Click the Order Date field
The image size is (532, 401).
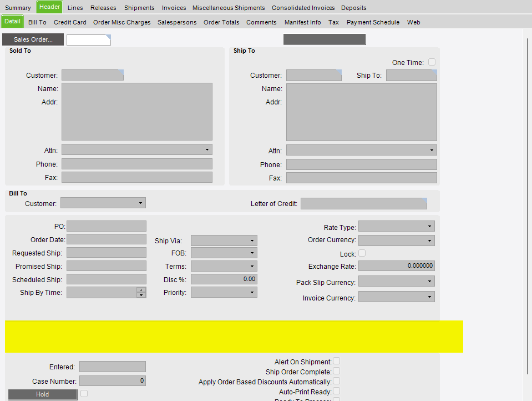pos(107,239)
